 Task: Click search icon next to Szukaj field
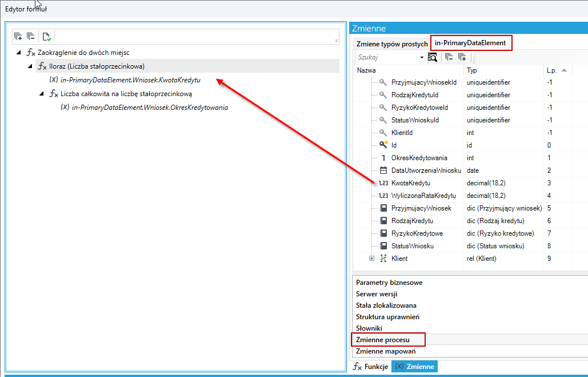coord(433,57)
